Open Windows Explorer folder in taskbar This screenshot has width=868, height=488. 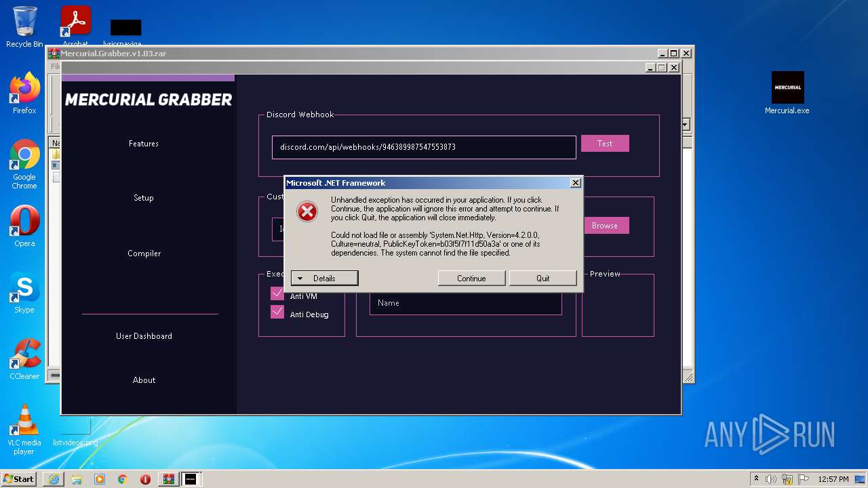[x=77, y=479]
